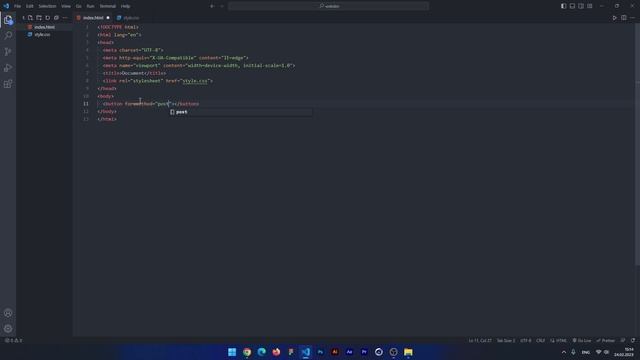Click the command center search box

pos(329,6)
